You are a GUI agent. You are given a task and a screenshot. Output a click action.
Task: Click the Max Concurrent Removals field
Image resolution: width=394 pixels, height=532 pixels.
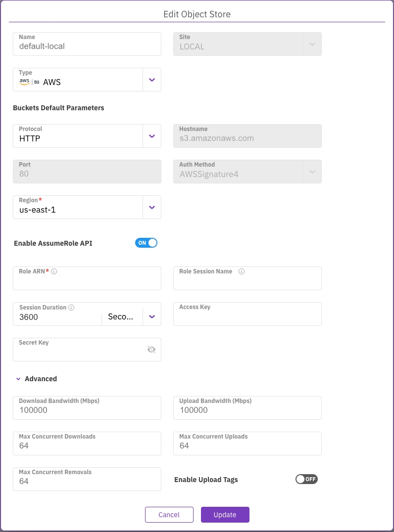[x=87, y=481]
